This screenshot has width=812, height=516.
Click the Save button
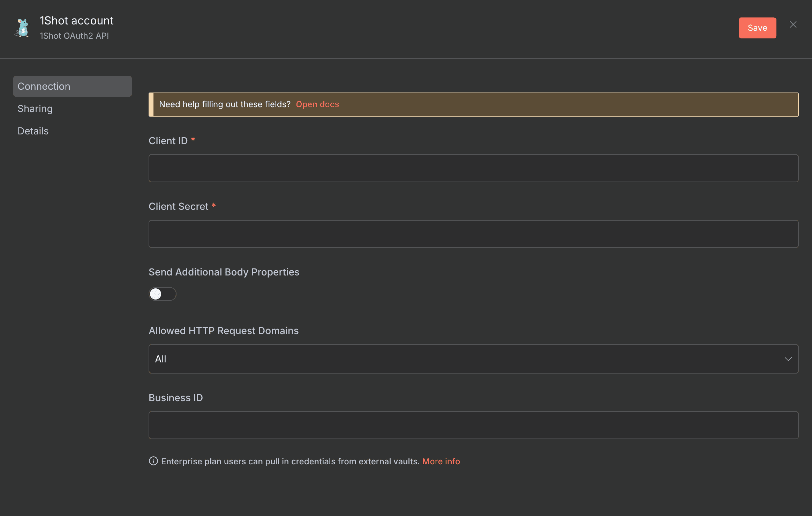click(x=757, y=28)
